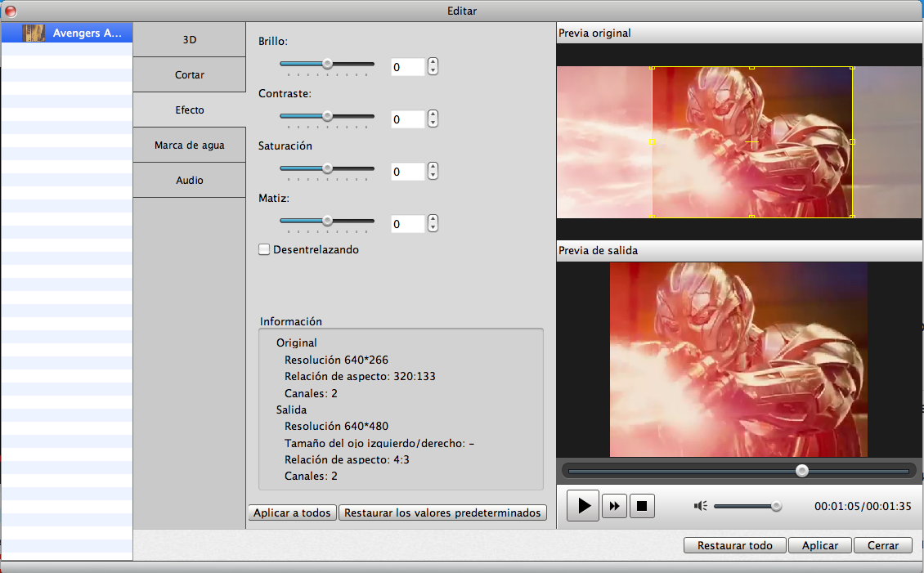Switch to the Cortar tab
Screen dimensions: 924x573
click(189, 74)
